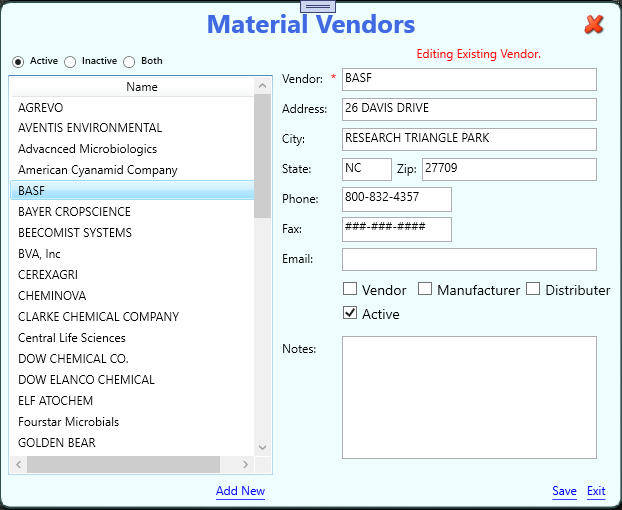Click into the Vendor name field

click(x=469, y=79)
